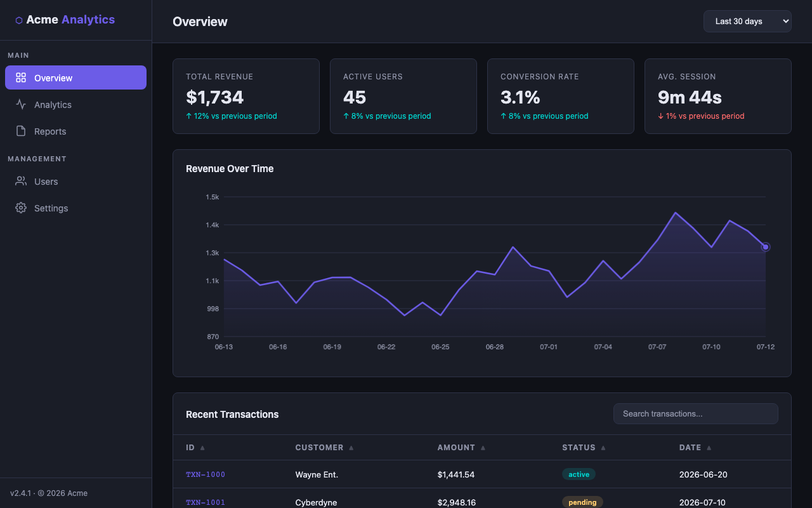Click the $2,948.16 amount cell
812x508 pixels.
coord(457,502)
